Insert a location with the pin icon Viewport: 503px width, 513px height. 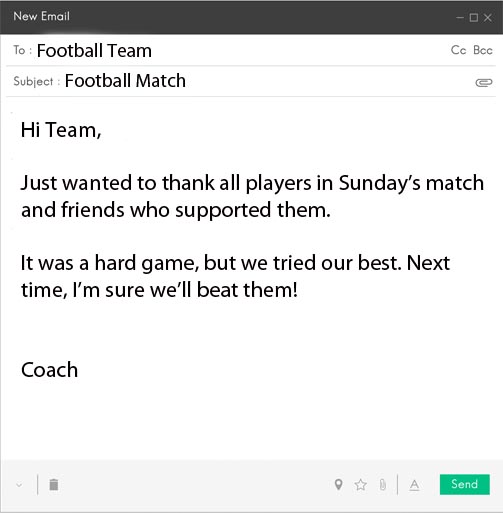[x=338, y=484]
